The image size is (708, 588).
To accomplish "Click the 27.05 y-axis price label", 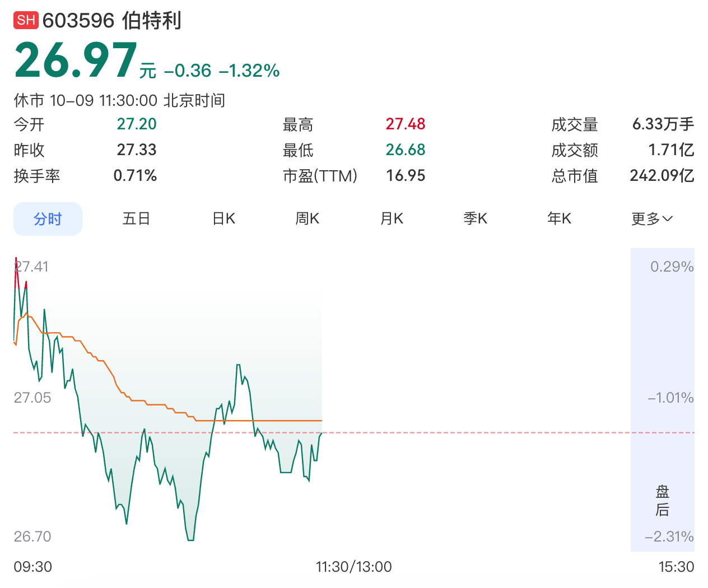I will [32, 398].
